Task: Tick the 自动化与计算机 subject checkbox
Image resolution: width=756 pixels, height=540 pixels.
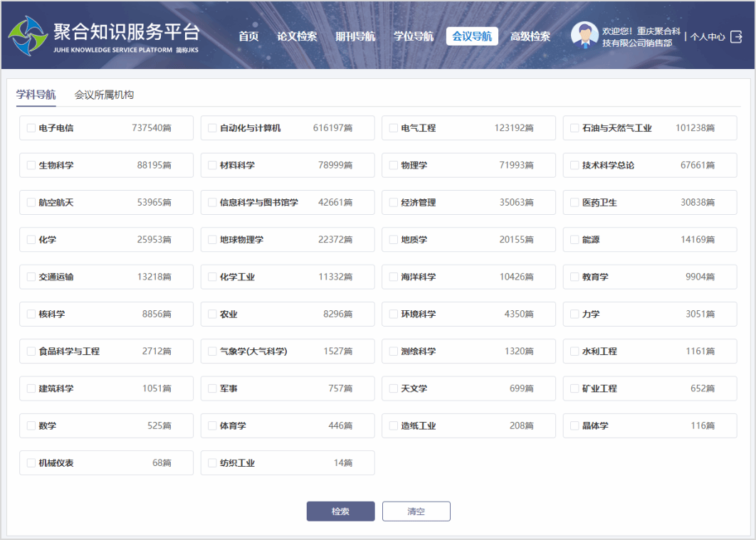Action: click(212, 128)
